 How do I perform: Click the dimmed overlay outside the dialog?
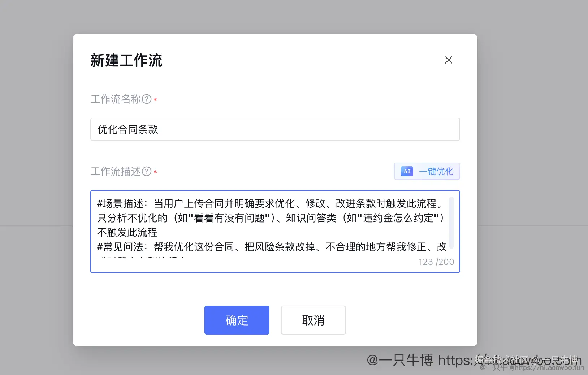(36, 181)
